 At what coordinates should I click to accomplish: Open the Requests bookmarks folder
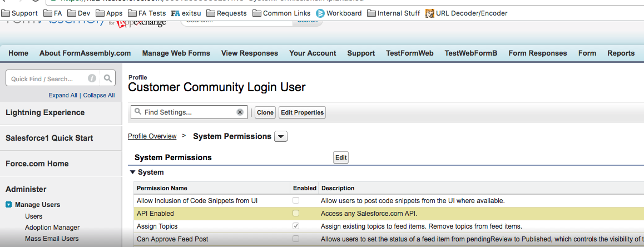(x=227, y=13)
